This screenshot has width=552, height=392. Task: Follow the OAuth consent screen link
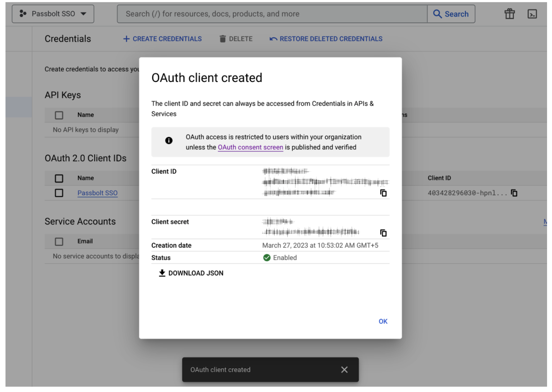(x=250, y=147)
